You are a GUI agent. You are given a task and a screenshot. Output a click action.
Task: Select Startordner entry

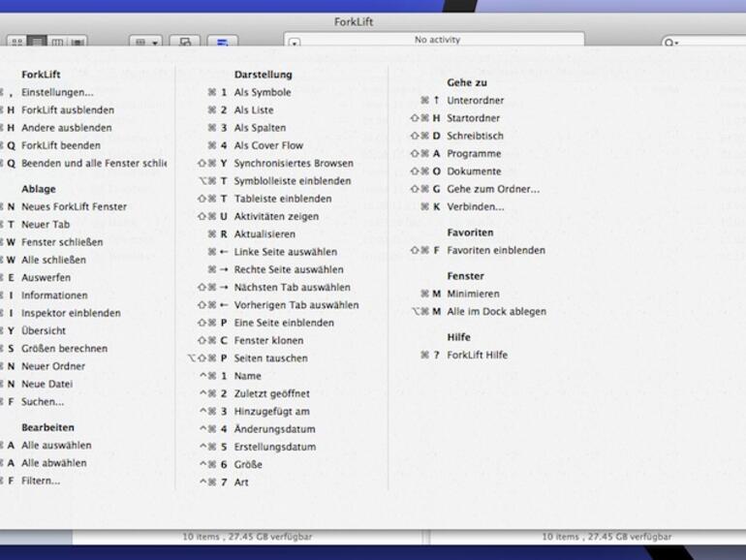(473, 118)
